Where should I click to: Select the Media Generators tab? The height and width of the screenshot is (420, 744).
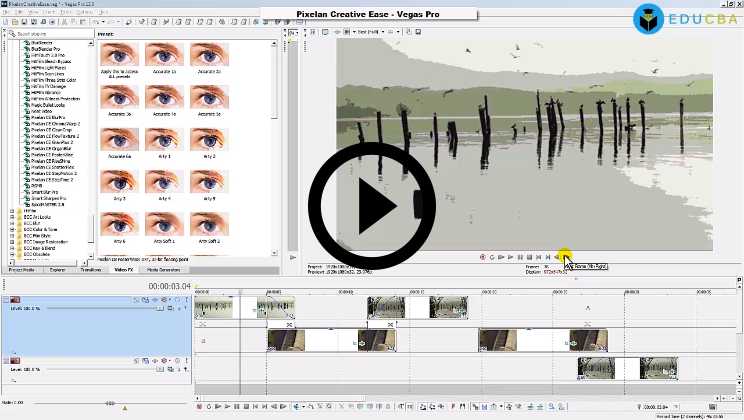[163, 270]
